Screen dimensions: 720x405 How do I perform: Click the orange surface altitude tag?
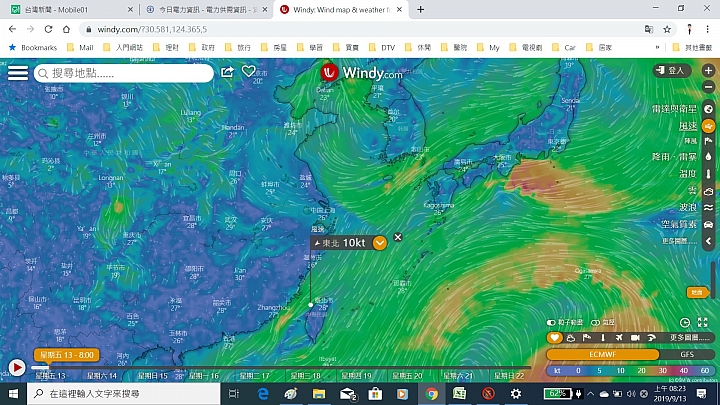coord(697,292)
